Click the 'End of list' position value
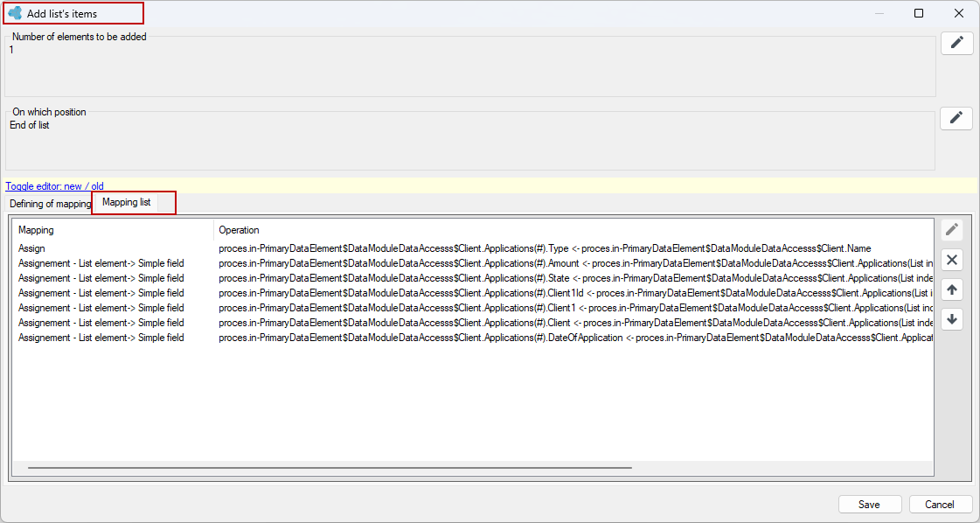 coord(30,125)
